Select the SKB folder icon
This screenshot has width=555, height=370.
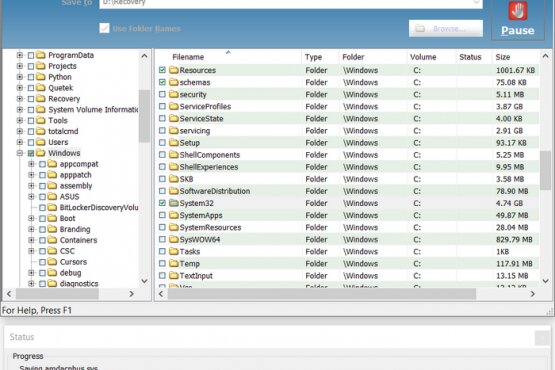(173, 178)
